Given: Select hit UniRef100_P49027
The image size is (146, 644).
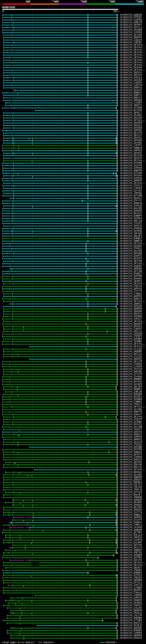Looking at the screenshot, I should point(131,429).
